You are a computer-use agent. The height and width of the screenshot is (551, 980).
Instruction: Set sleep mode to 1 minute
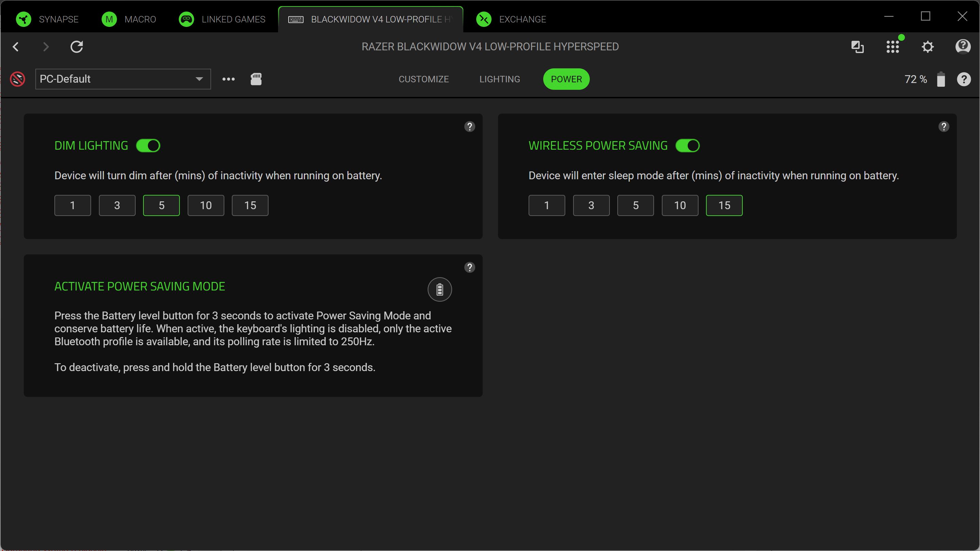pyautogui.click(x=547, y=206)
